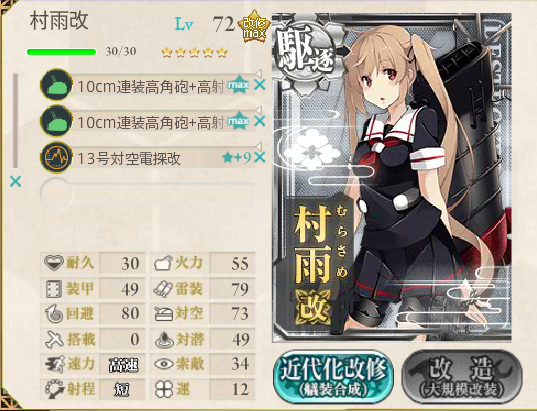Click the second slot's green gun icon
This screenshot has height=411, width=537.
56,121
